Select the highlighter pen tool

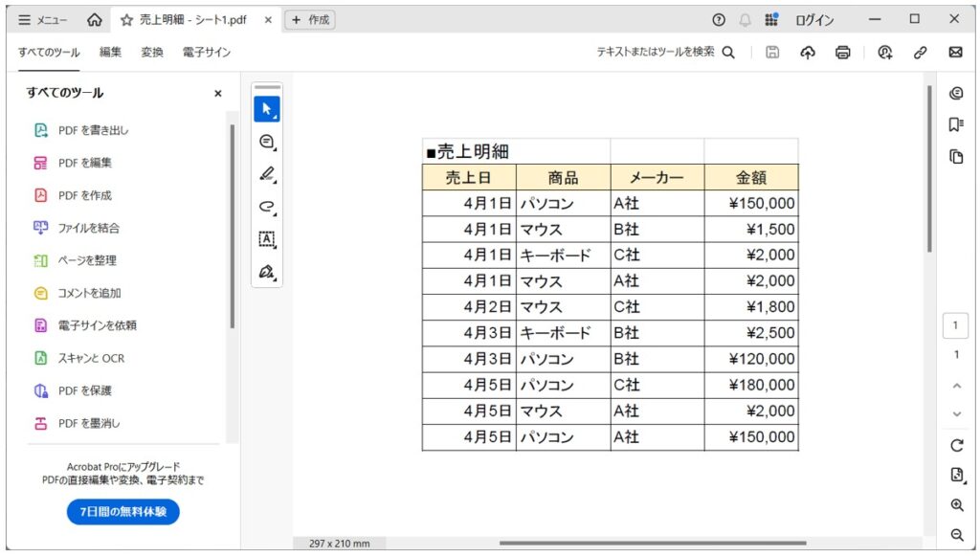pyautogui.click(x=266, y=174)
